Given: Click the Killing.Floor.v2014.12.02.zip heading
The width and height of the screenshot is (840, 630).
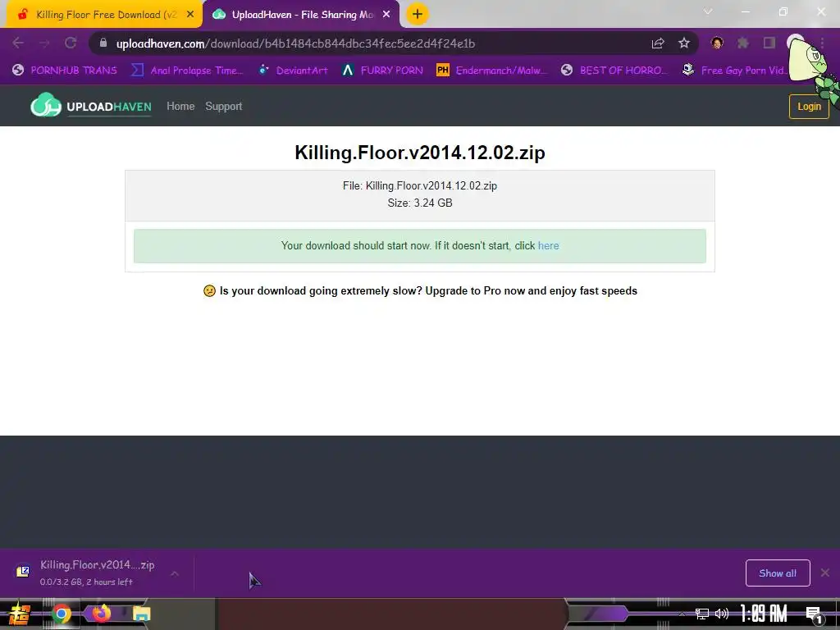Looking at the screenshot, I should (420, 152).
